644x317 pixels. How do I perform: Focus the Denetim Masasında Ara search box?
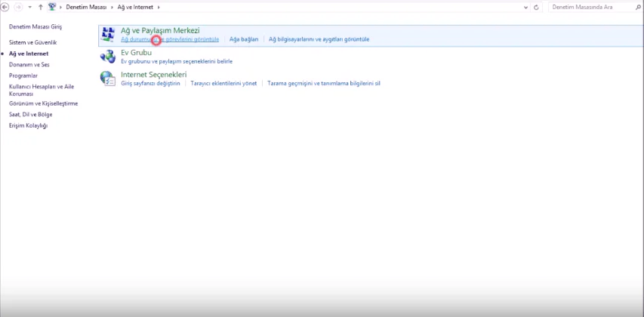[x=589, y=7]
